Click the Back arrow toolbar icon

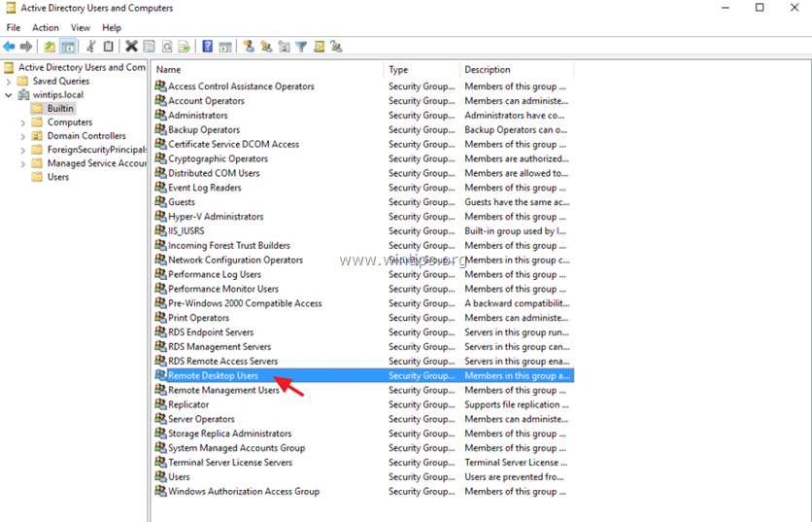pyautogui.click(x=9, y=47)
